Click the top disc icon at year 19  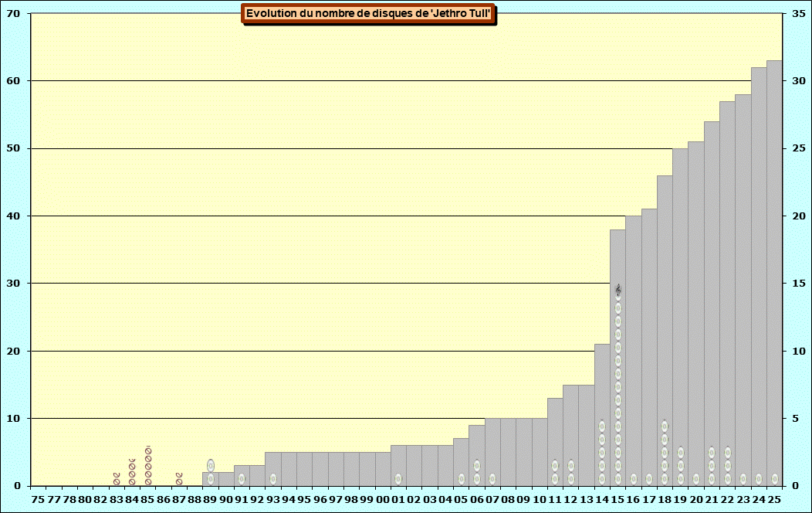click(x=681, y=453)
